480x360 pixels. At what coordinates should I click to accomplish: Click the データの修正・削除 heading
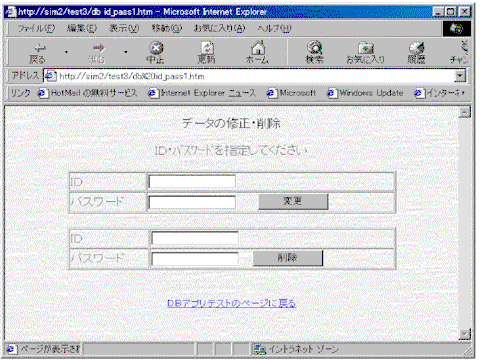click(231, 123)
